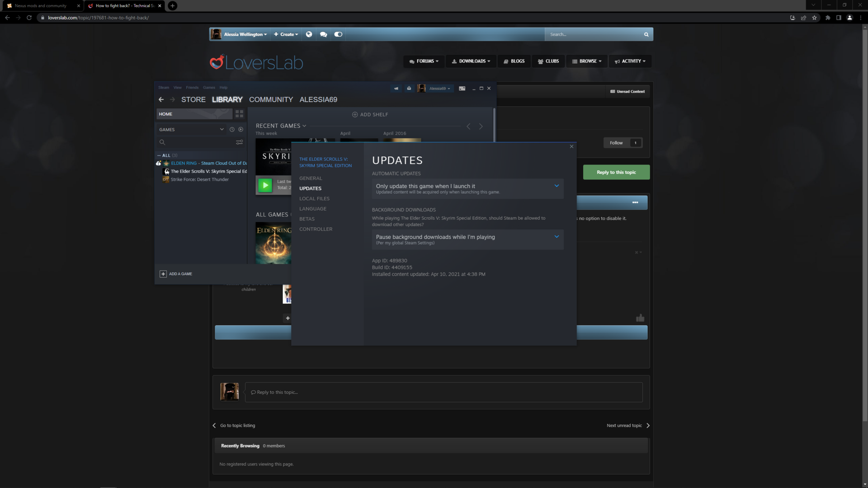
Task: Click the Reply to this topic text field
Action: pyautogui.click(x=443, y=392)
